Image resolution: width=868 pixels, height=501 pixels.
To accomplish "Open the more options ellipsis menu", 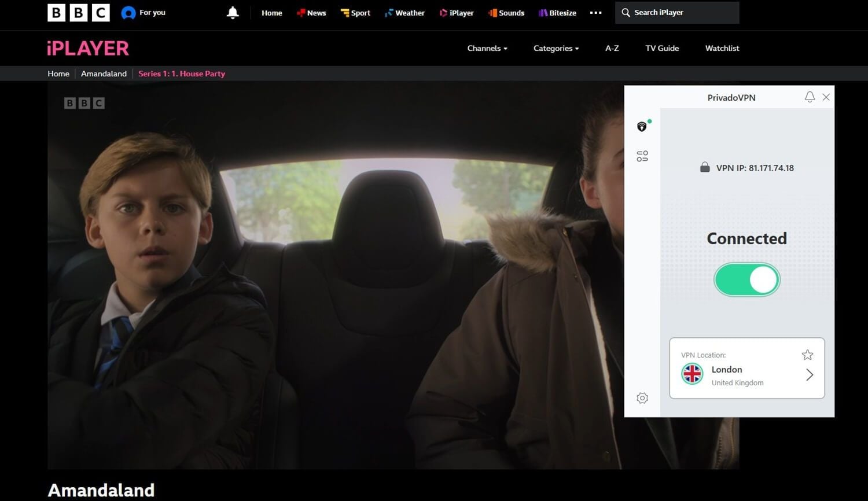I will tap(595, 13).
